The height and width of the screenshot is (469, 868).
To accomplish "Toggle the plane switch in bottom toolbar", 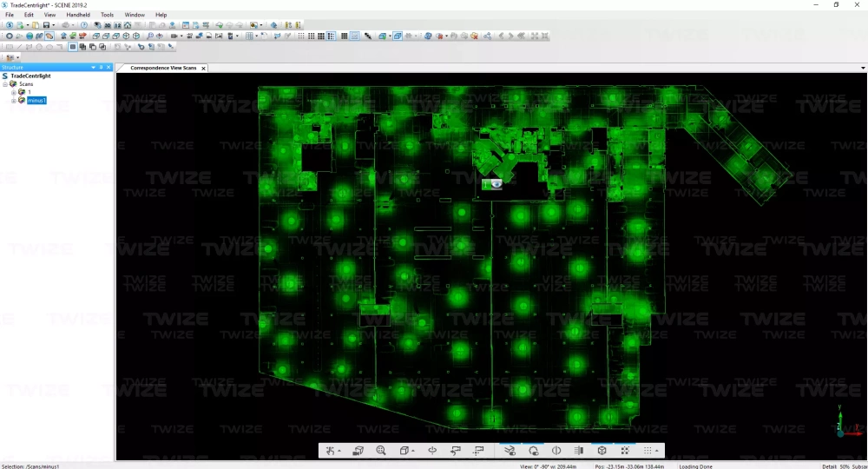I will pyautogui.click(x=510, y=450).
